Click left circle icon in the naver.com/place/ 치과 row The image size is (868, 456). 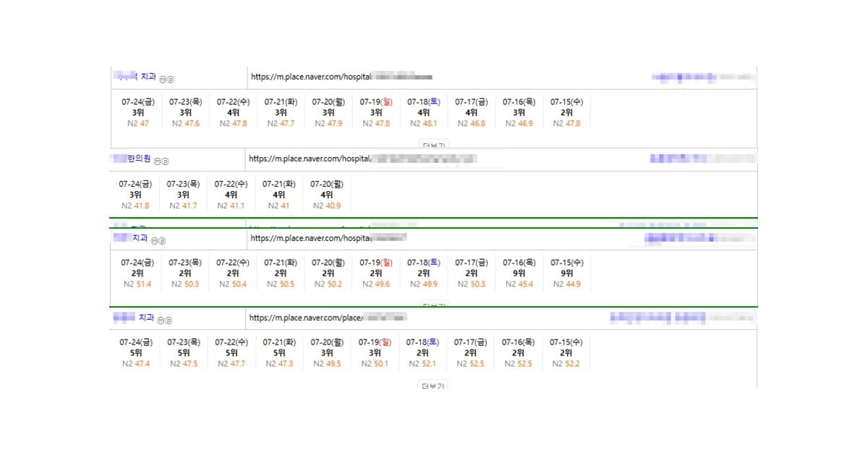click(161, 320)
